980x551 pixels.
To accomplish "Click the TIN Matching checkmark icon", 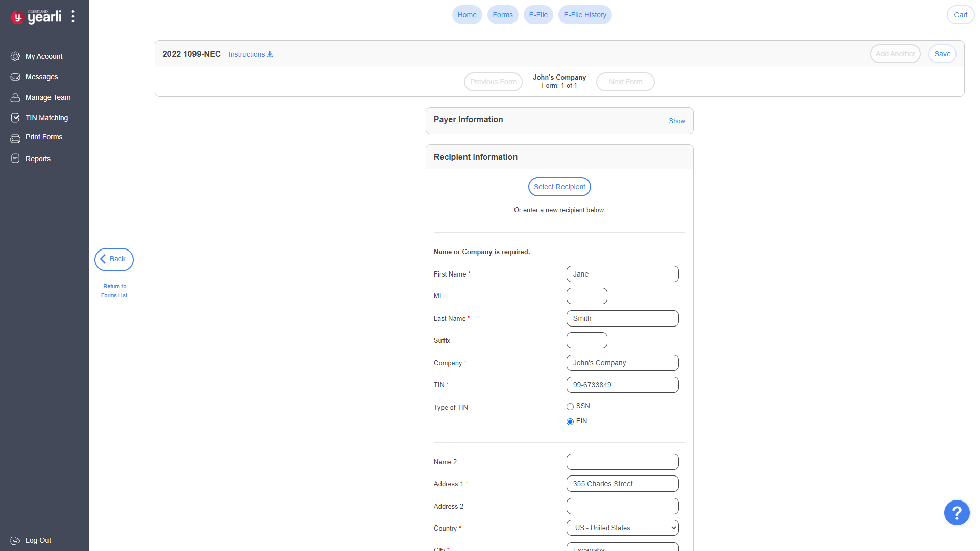I will (15, 118).
